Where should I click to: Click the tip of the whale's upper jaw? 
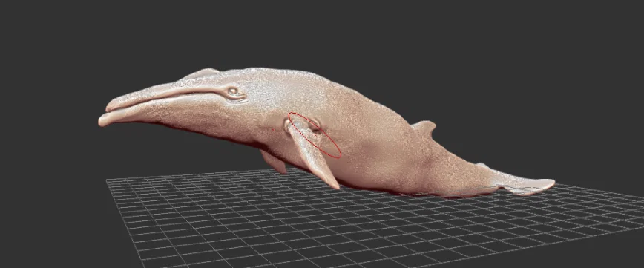click(110, 108)
